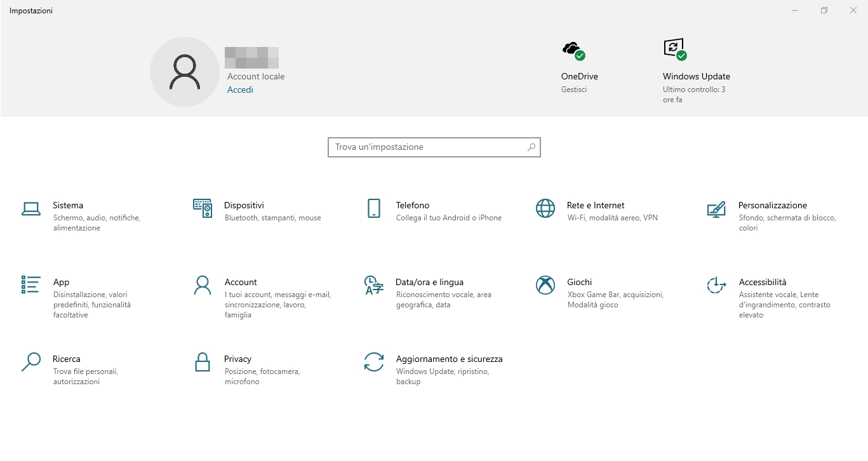Click the Gestisci link under OneDrive
The image size is (868, 461).
pyautogui.click(x=574, y=90)
